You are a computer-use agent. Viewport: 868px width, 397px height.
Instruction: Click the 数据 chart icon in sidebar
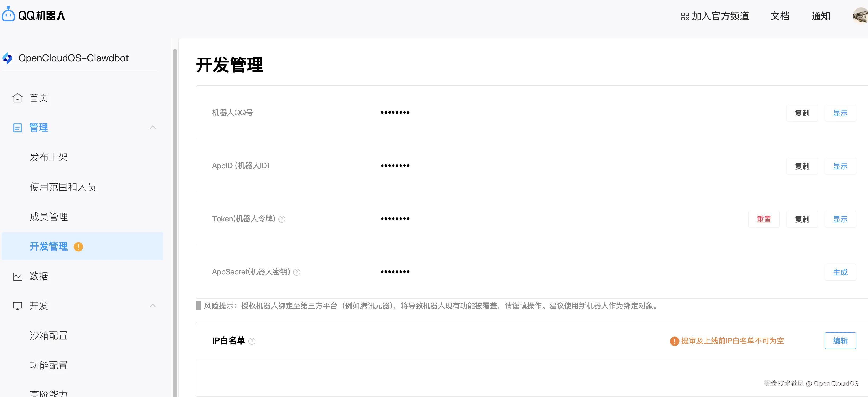coord(17,276)
